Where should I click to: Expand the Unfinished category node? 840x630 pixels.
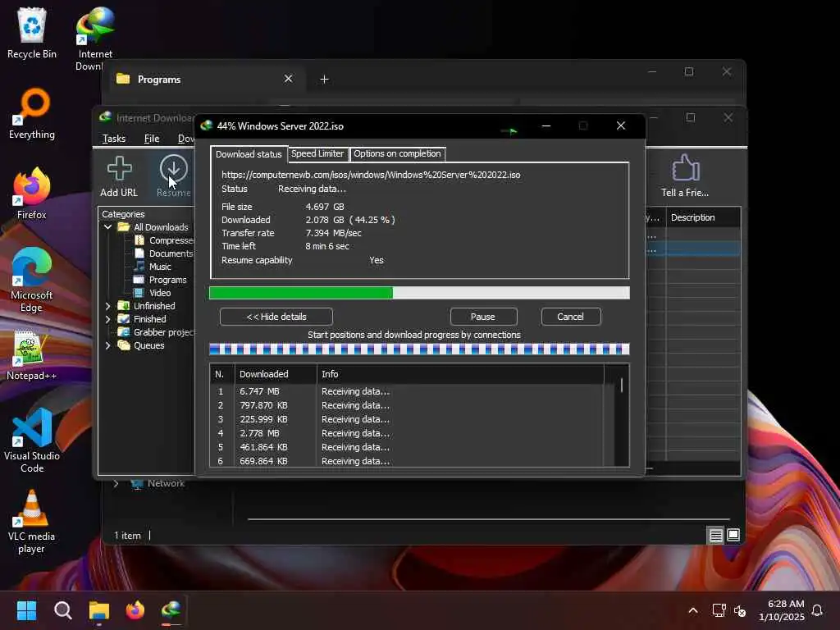[x=107, y=306]
